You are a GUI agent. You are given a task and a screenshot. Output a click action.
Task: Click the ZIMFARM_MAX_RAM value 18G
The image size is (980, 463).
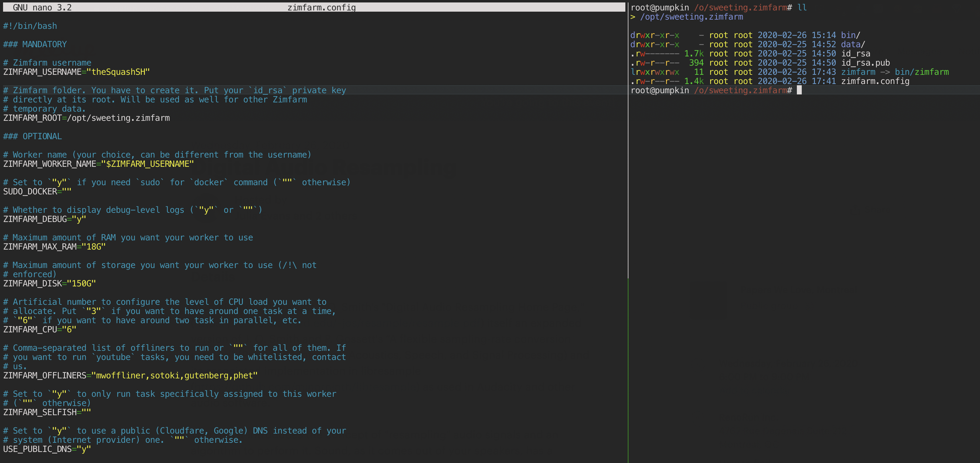pos(92,246)
